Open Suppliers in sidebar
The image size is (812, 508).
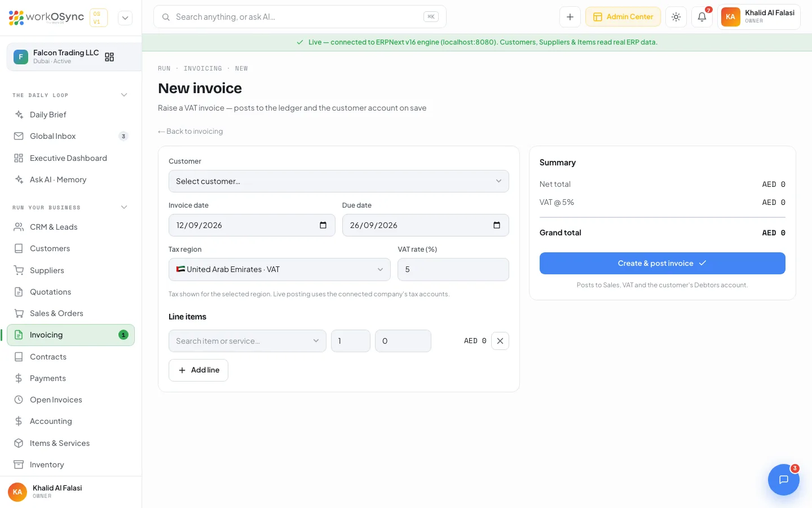70,270
